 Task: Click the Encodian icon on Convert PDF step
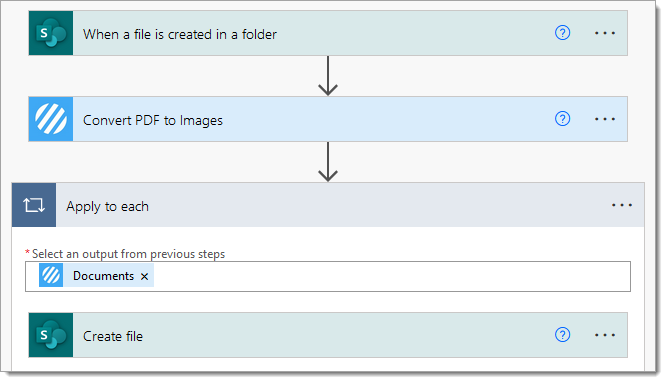(x=51, y=119)
